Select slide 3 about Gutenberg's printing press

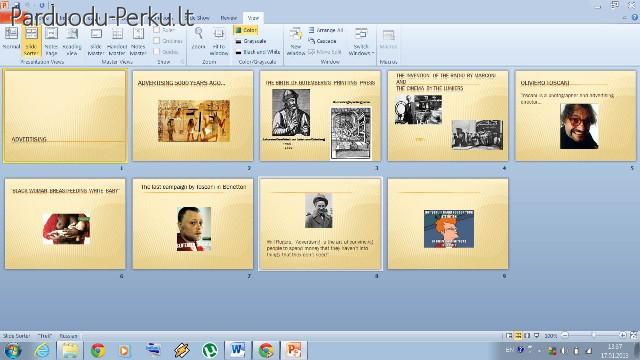coord(320,116)
